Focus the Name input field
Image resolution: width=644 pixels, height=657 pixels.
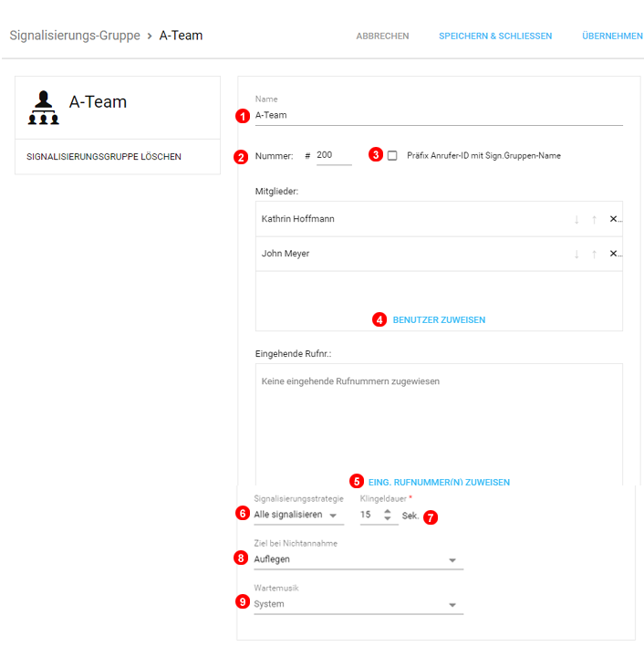438,116
